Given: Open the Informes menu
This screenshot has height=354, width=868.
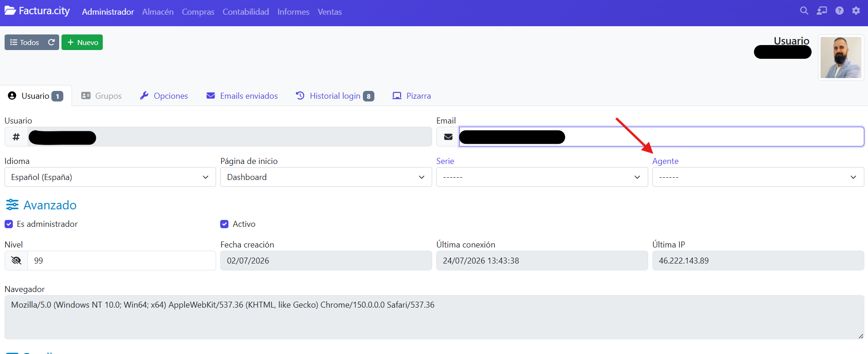Looking at the screenshot, I should (x=293, y=12).
